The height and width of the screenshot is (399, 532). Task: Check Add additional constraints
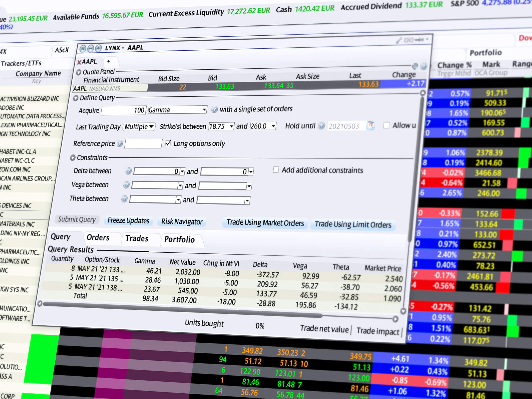[x=276, y=170]
